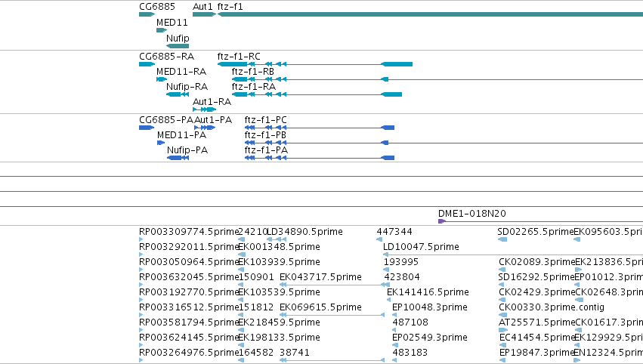The height and width of the screenshot is (364, 643).
Task: Select the ftz-f1-PC protein label
Action: point(266,120)
